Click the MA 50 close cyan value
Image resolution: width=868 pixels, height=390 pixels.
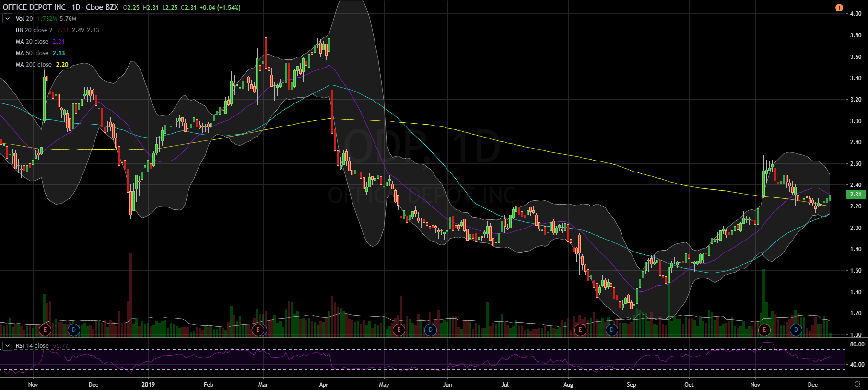[59, 53]
